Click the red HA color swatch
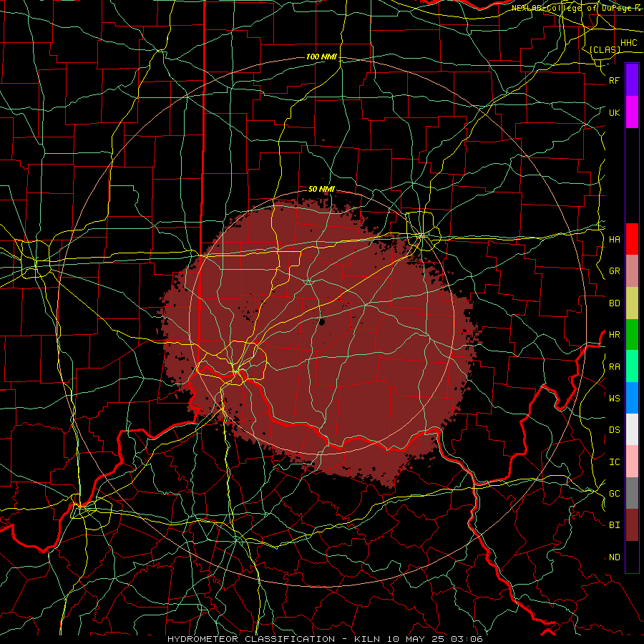 pos(632,239)
